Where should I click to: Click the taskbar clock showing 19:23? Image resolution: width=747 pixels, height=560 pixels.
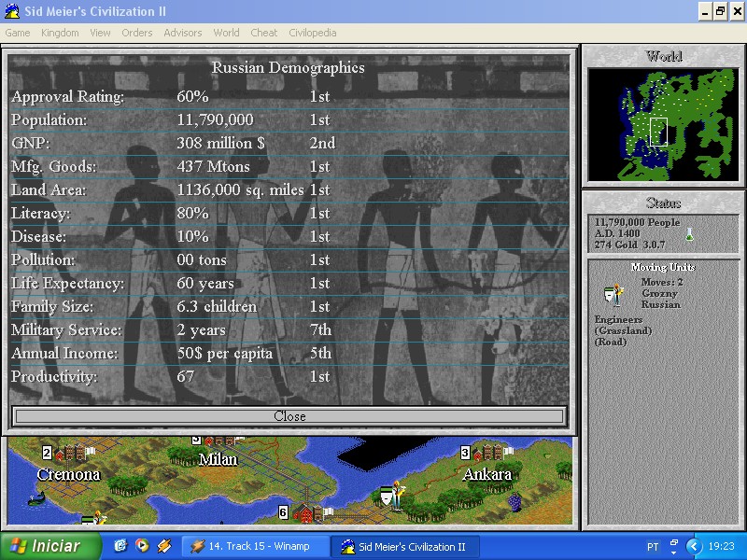pyautogui.click(x=721, y=546)
